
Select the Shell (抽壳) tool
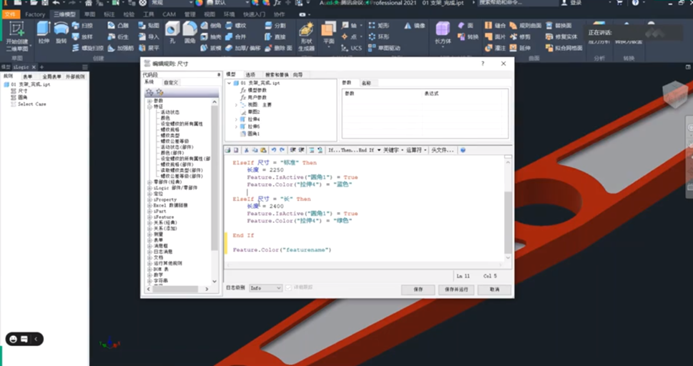click(x=211, y=37)
